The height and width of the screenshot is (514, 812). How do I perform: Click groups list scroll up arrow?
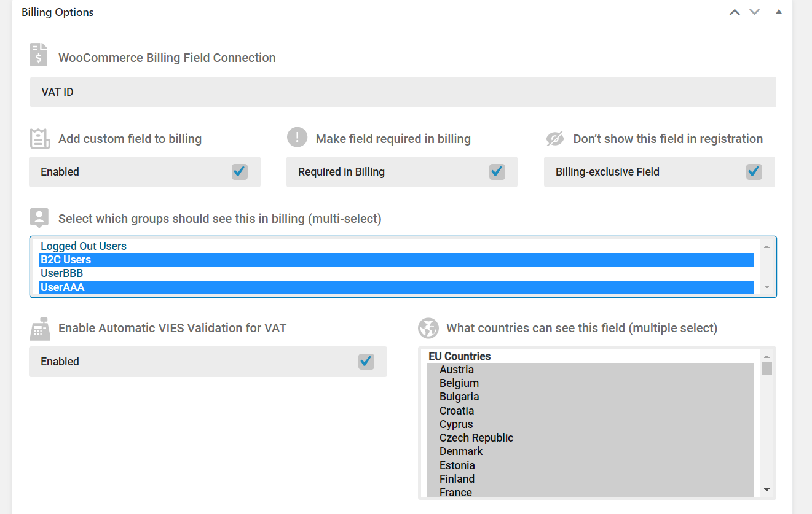767,246
